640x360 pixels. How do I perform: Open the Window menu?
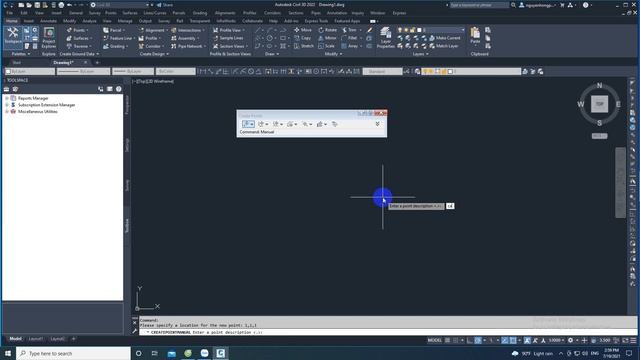378,13
